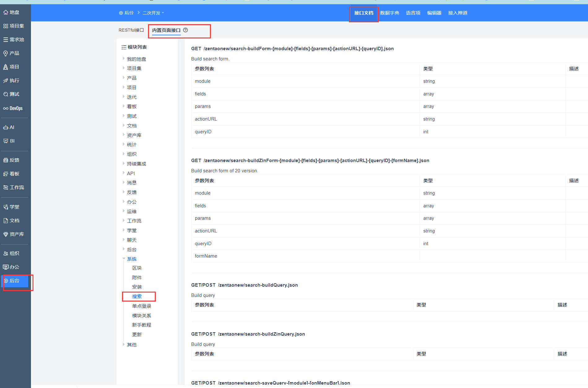
Task: Open the DevOps infinity icon
Action: pos(6,108)
